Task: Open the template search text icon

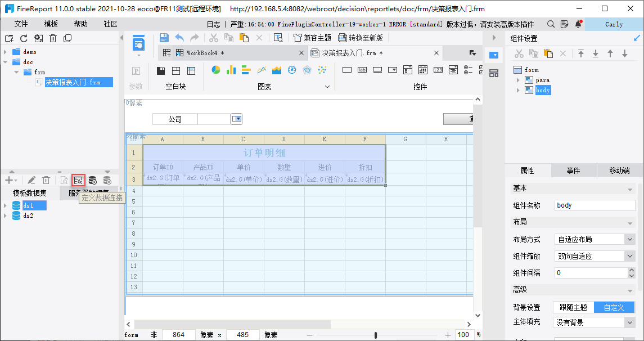Action: click(x=278, y=38)
